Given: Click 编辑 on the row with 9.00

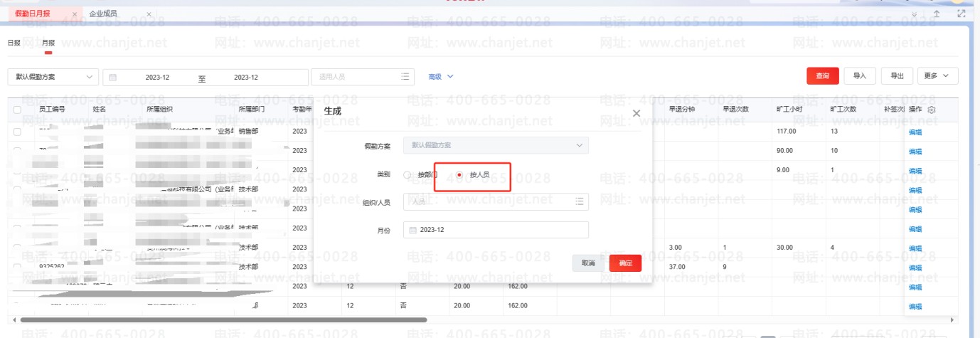Looking at the screenshot, I should tap(915, 170).
